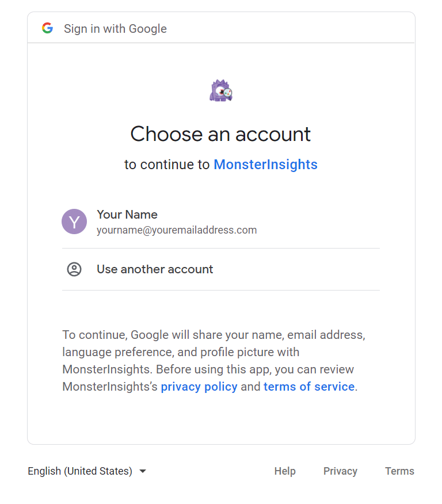Image resolution: width=442 pixels, height=504 pixels.
Task: Click the Sign in with Google header text
Action: [115, 29]
